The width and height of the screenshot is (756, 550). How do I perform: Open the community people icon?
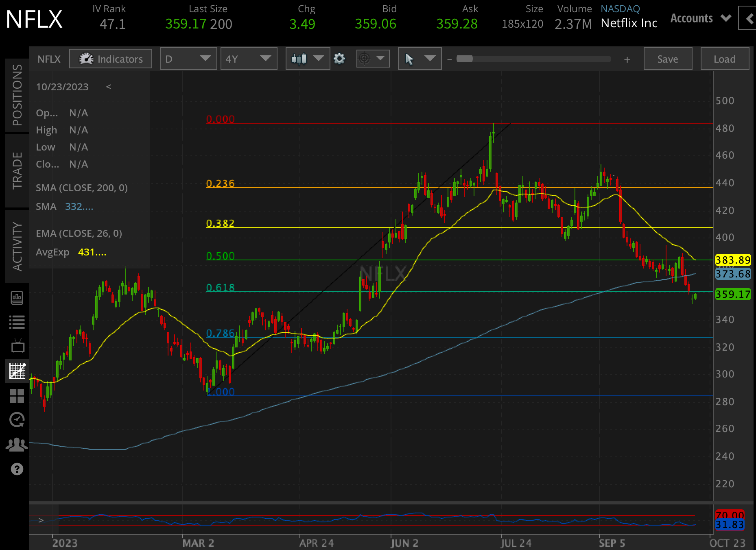pos(17,445)
